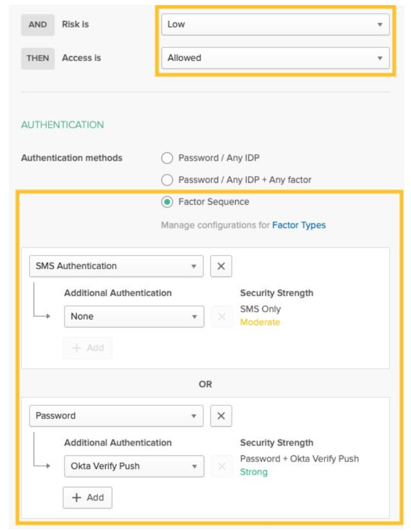Remove the Password factor with X
This screenshot has height=532, width=411.
[x=221, y=416]
